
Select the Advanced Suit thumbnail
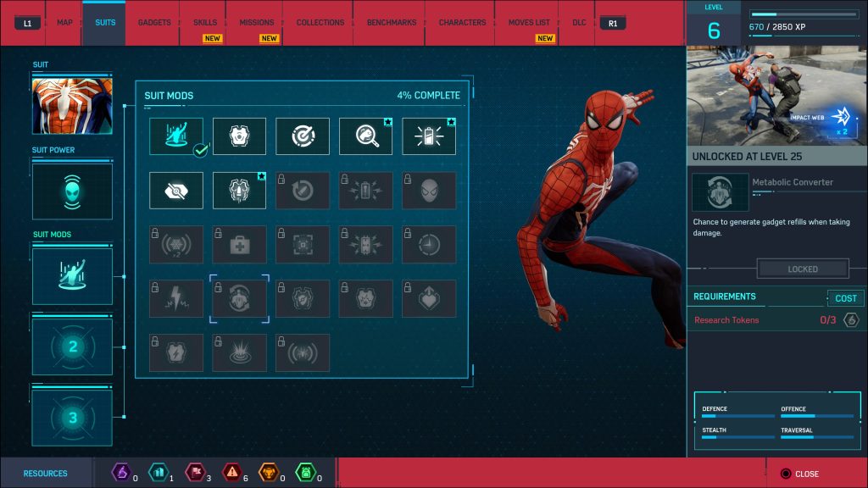pos(72,105)
